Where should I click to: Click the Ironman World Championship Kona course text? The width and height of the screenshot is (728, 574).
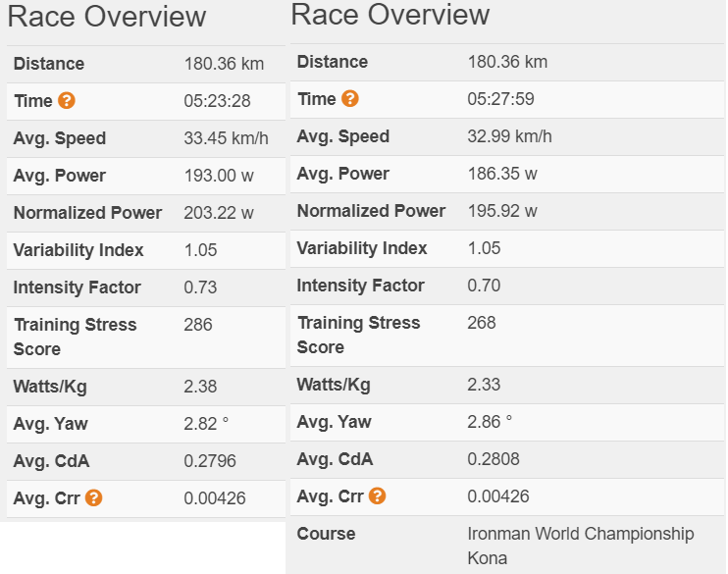581,546
